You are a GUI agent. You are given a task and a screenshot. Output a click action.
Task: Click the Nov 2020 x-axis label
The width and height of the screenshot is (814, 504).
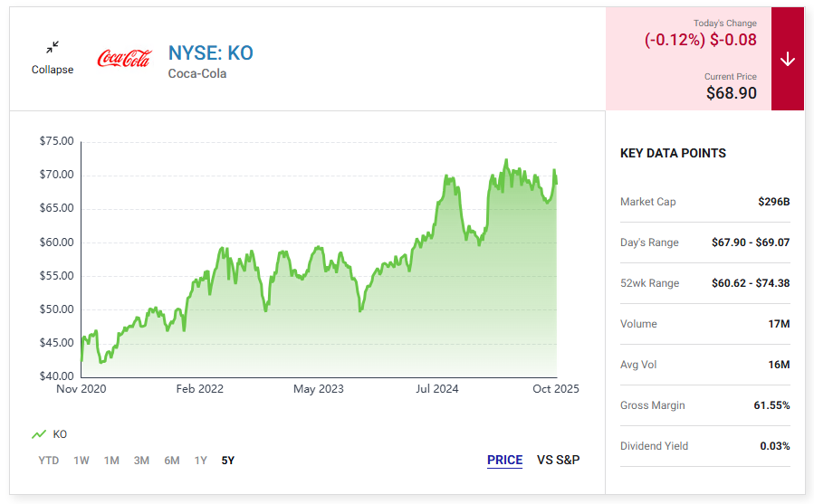[x=81, y=389]
